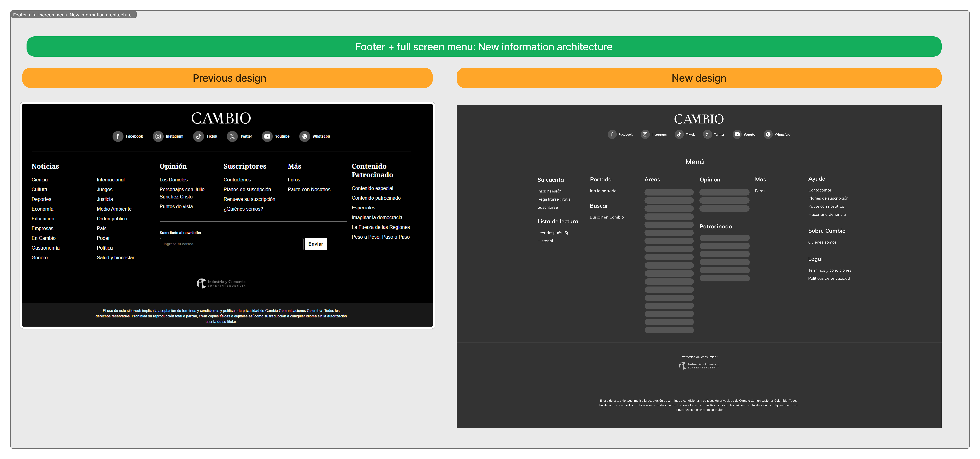Click the 'Ingresa tu correo' email field
980x459 pixels.
(x=231, y=244)
